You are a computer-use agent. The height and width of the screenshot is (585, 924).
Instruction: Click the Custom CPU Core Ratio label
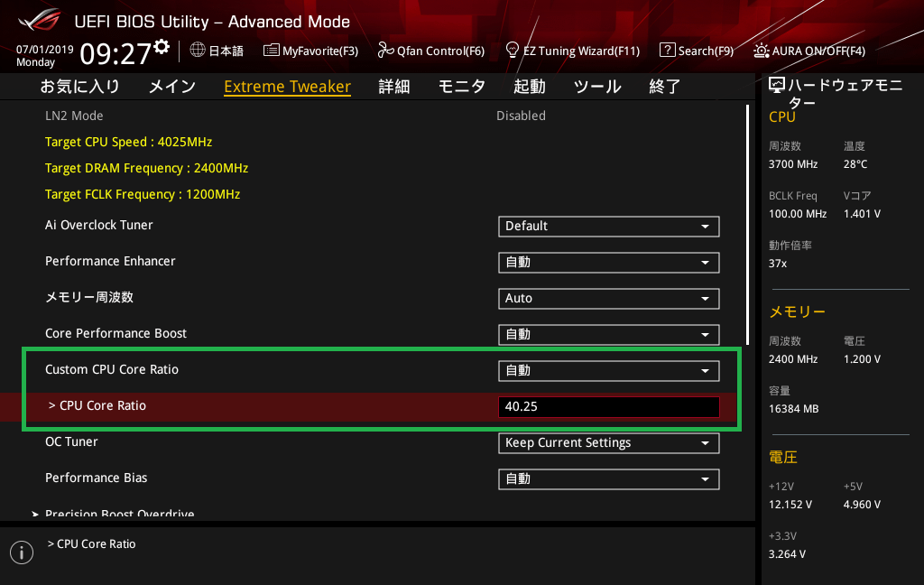[112, 370]
